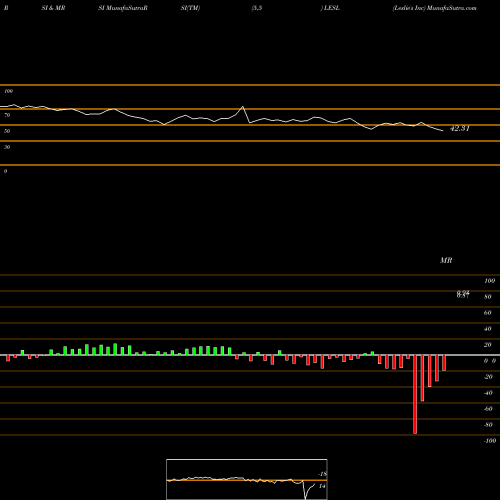Click the RSI axis label 50
This screenshot has height=500, width=500.
[7, 131]
